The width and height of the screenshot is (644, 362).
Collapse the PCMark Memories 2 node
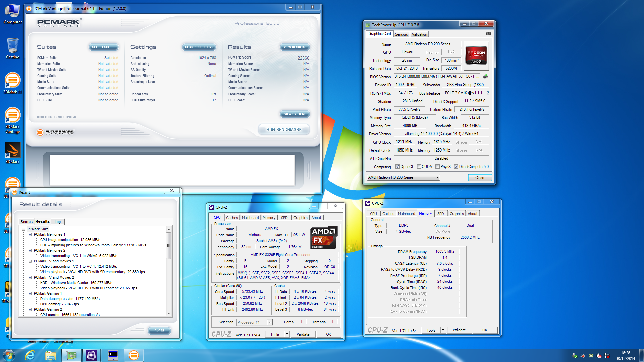pos(30,251)
